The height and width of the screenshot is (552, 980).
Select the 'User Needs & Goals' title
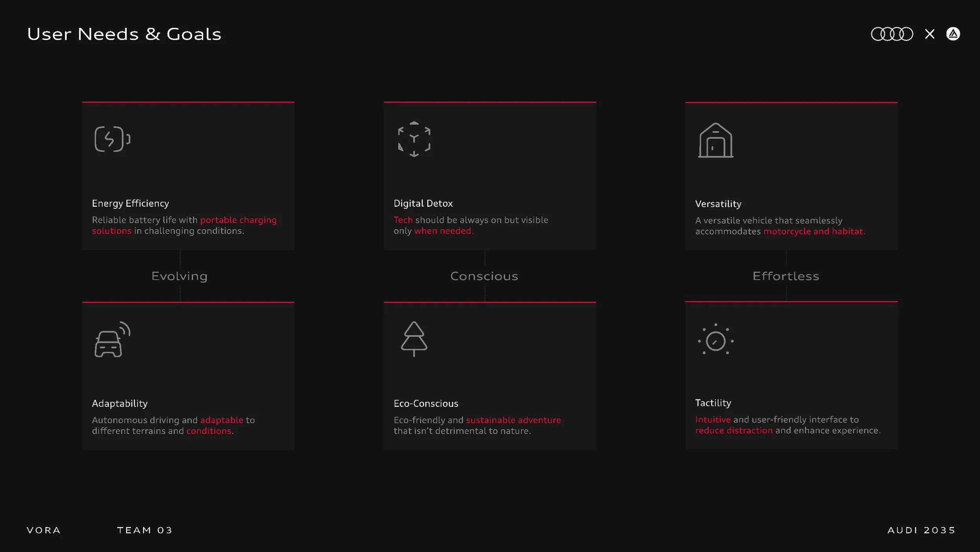coord(124,34)
